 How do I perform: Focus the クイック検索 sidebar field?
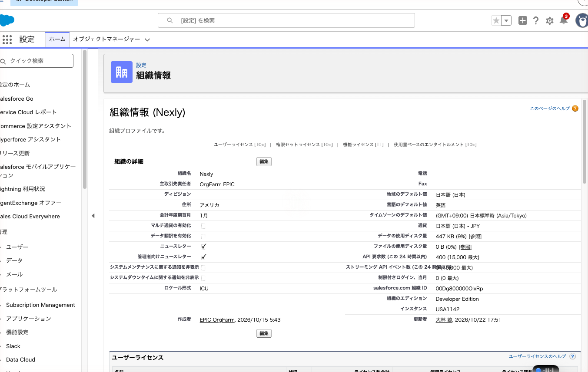tap(37, 61)
